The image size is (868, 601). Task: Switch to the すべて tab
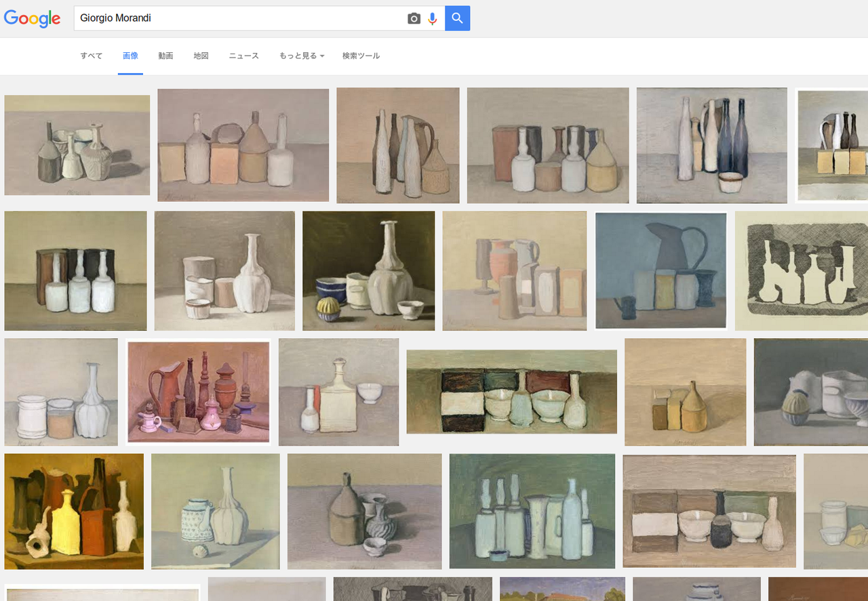click(92, 56)
